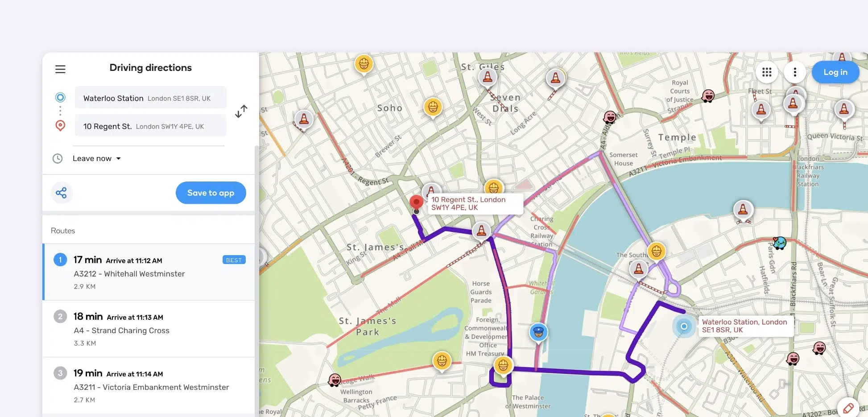The height and width of the screenshot is (417, 868).
Task: Click the clock icon beside Leave now
Action: coord(58,158)
